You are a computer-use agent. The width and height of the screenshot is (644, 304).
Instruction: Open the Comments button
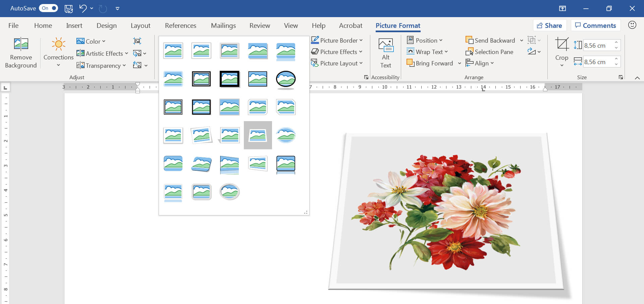click(x=595, y=26)
